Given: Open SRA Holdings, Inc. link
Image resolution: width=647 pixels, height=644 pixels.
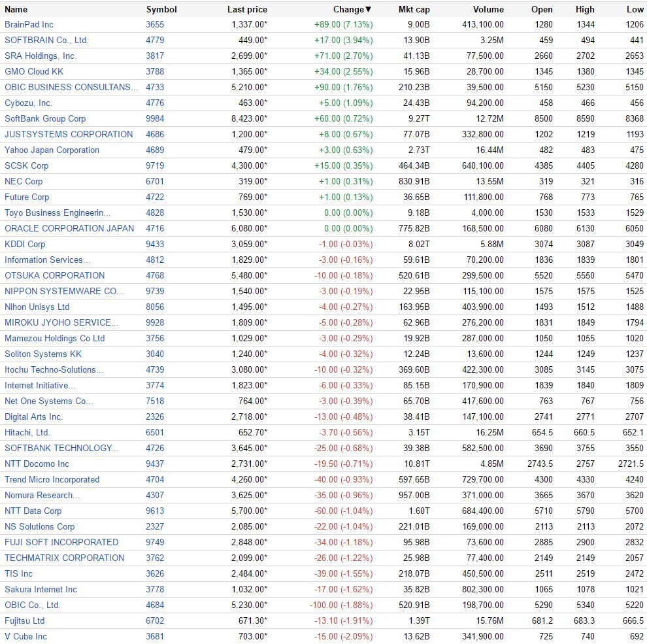Looking at the screenshot, I should 41,56.
